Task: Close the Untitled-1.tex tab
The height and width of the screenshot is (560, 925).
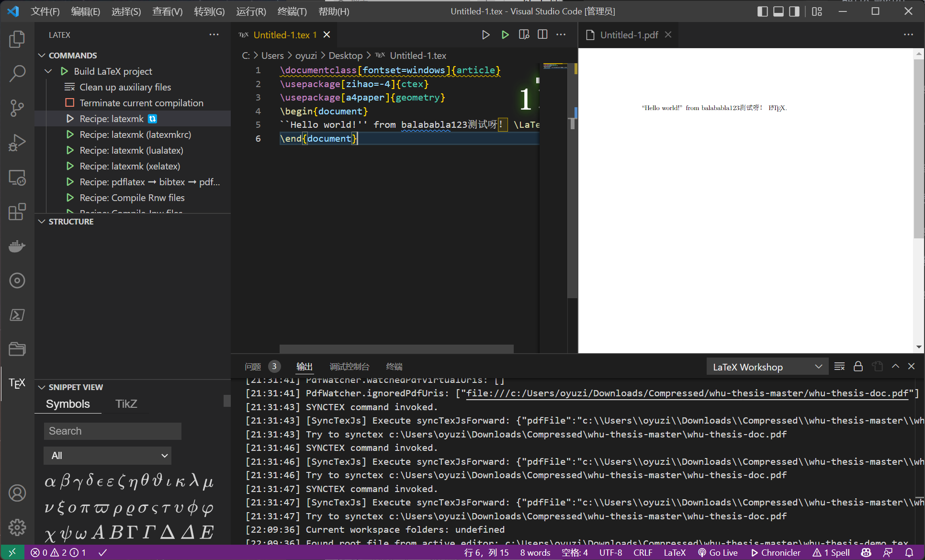Action: (327, 35)
